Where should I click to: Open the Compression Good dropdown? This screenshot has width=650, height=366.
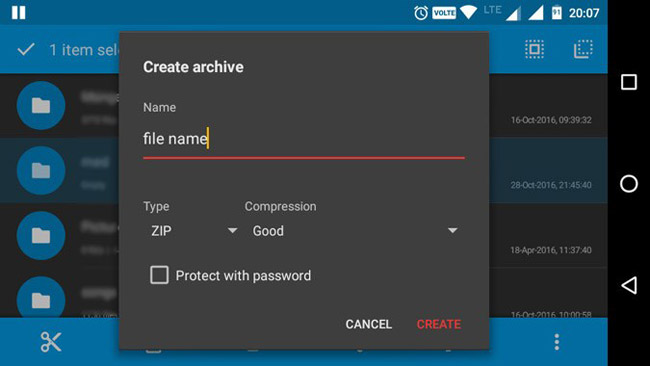tap(355, 230)
